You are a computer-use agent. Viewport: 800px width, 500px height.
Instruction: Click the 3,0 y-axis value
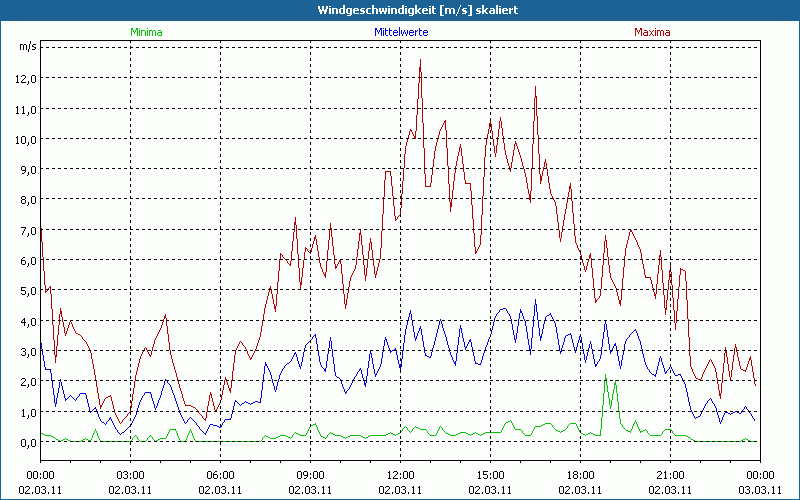click(x=30, y=352)
